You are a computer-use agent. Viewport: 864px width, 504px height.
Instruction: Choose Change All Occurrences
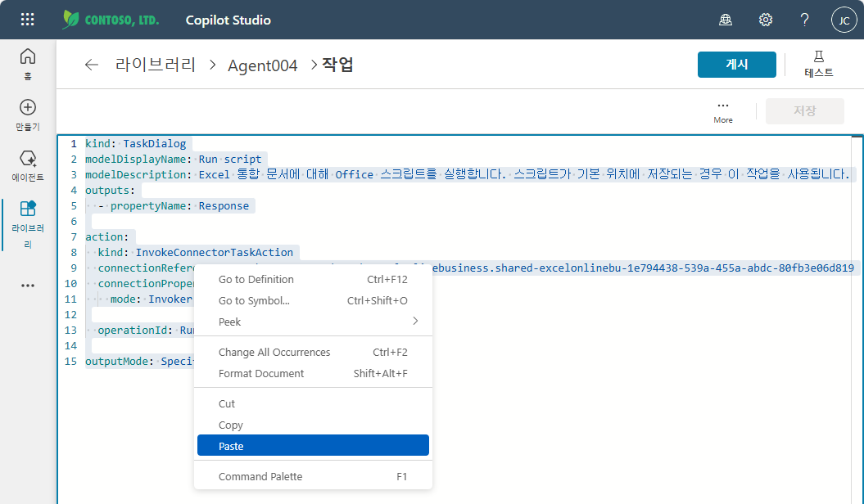(x=313, y=352)
